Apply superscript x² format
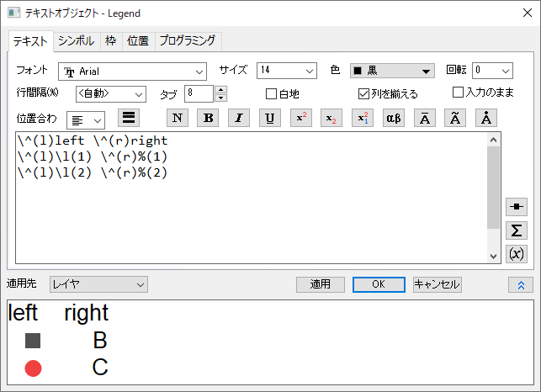The height and width of the screenshot is (392, 541). [301, 118]
